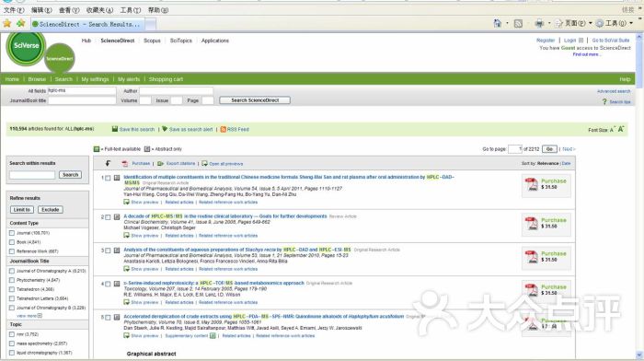
Task: Increase font size with larger A icon
Action: pyautogui.click(x=621, y=129)
